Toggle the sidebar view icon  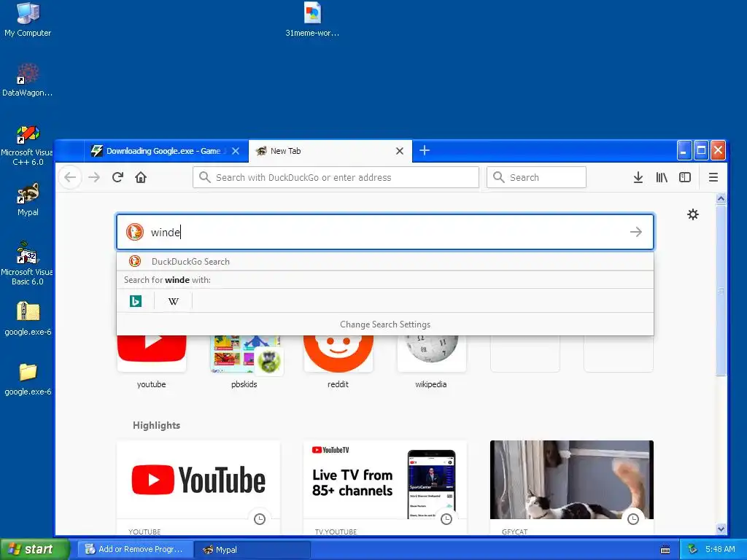pos(684,178)
